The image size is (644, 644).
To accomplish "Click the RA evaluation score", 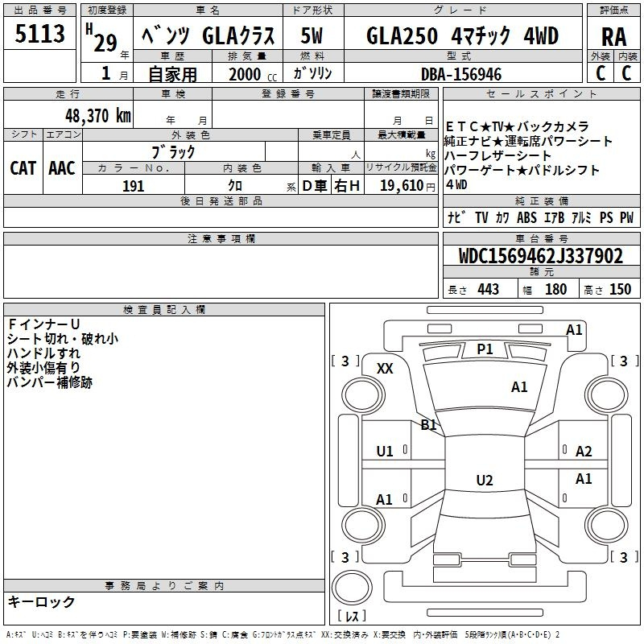I will [613, 36].
